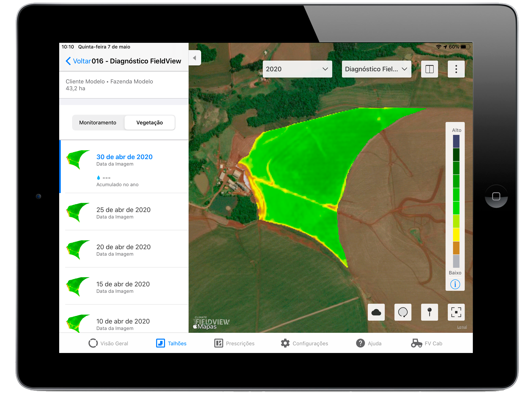
Task: Tap the cloud weather icon on the map
Action: [376, 312]
